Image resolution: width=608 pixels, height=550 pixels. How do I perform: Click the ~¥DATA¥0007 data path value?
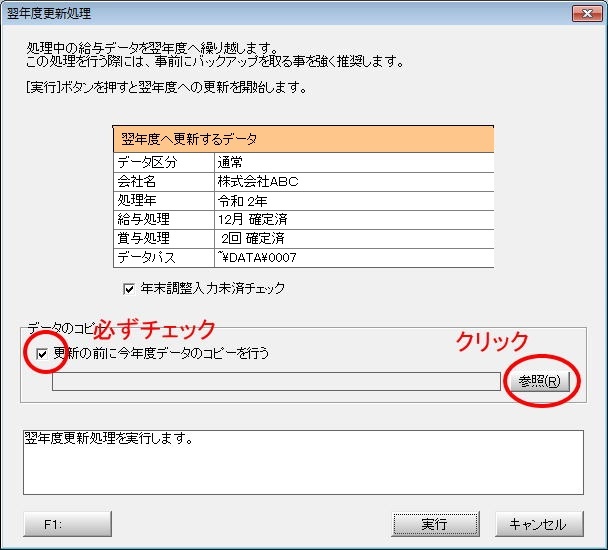tap(354, 258)
